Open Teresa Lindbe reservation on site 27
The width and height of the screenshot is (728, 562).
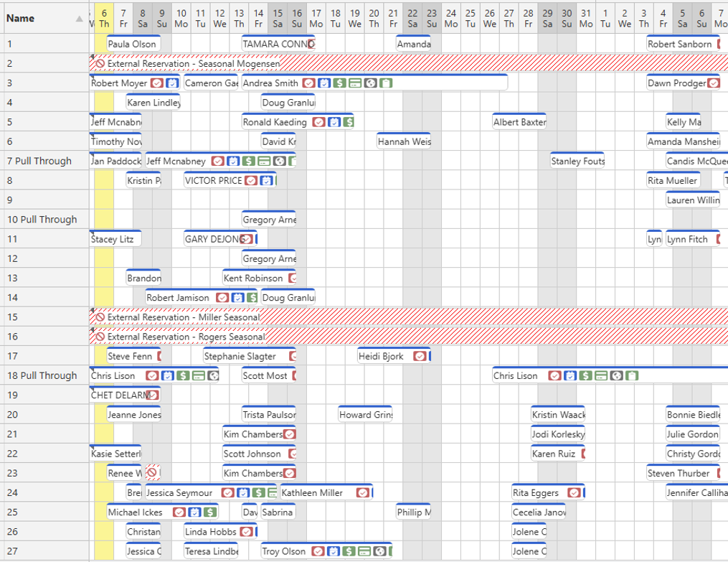(211, 551)
